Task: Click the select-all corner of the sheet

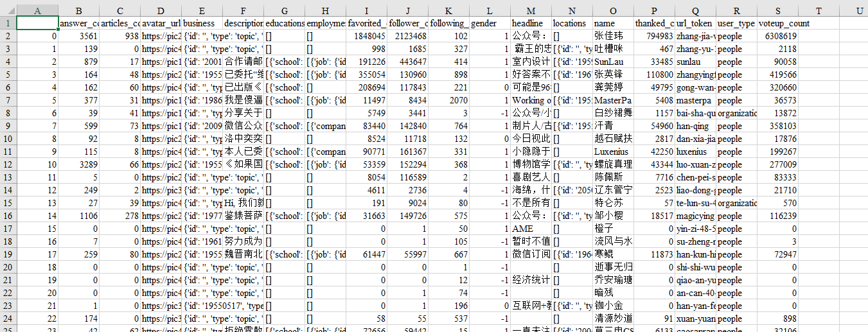Action: (8, 10)
